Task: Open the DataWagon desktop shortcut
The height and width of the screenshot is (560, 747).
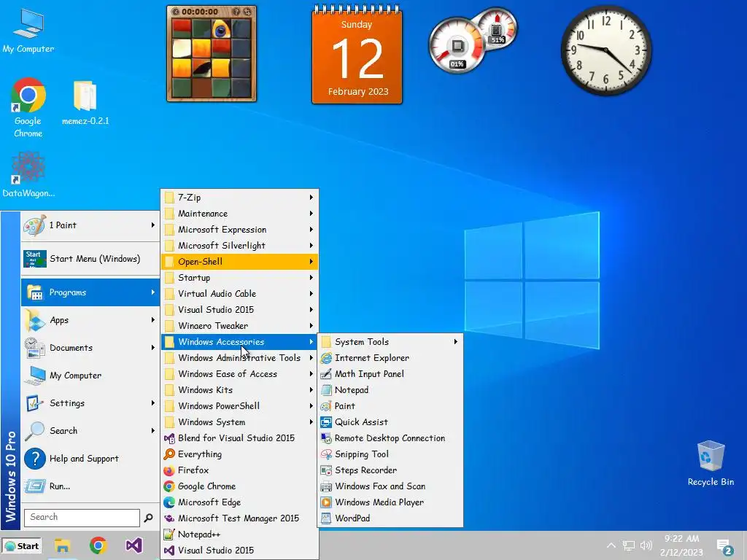Action: pyautogui.click(x=28, y=174)
